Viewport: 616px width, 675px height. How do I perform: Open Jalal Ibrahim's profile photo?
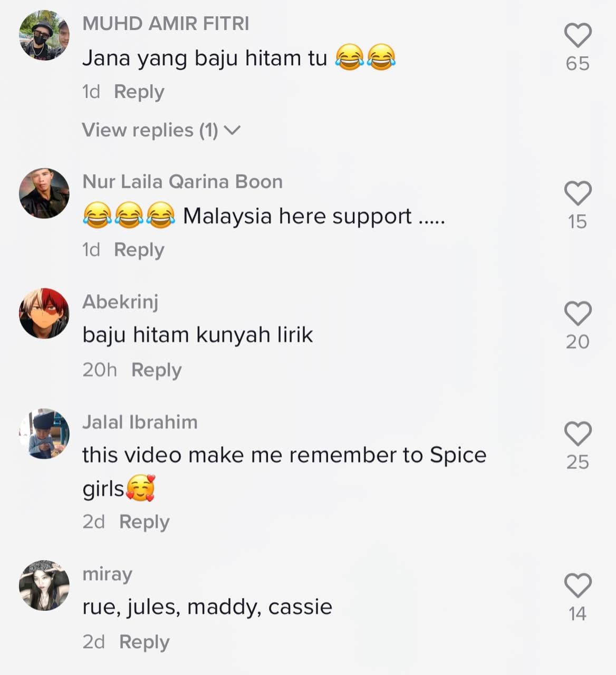coord(44,433)
